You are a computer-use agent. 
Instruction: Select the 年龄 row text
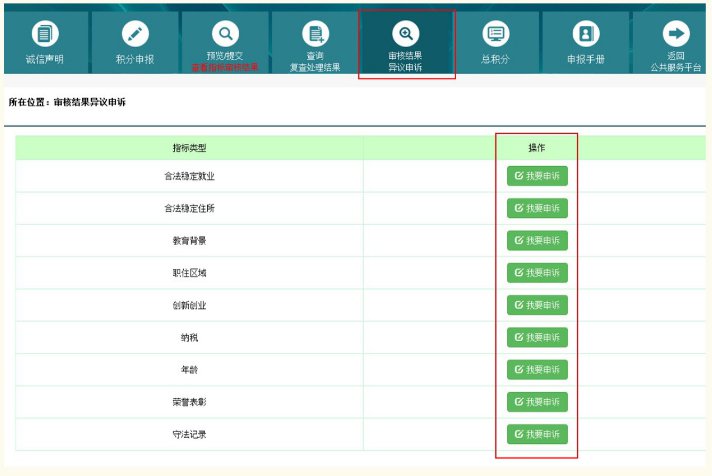(x=189, y=370)
